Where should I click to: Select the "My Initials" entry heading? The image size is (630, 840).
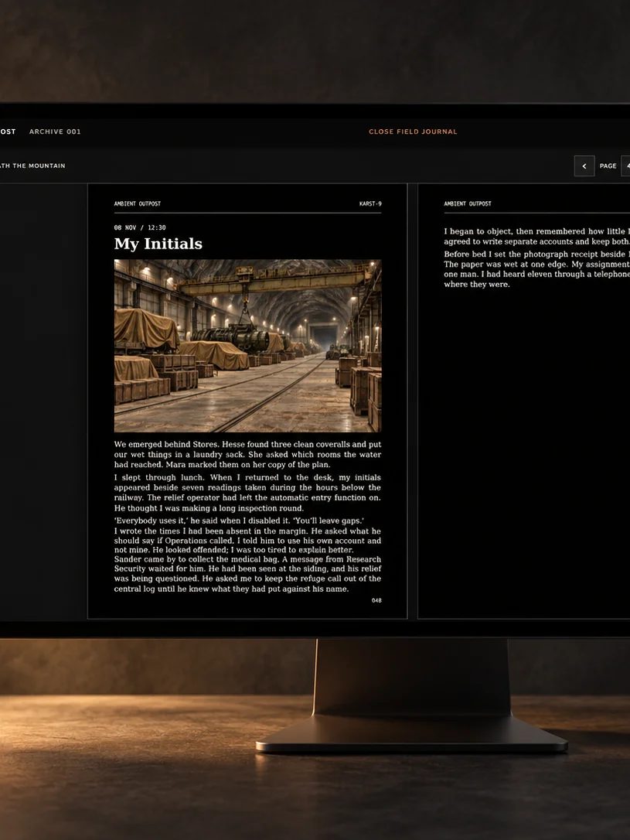[x=158, y=244]
